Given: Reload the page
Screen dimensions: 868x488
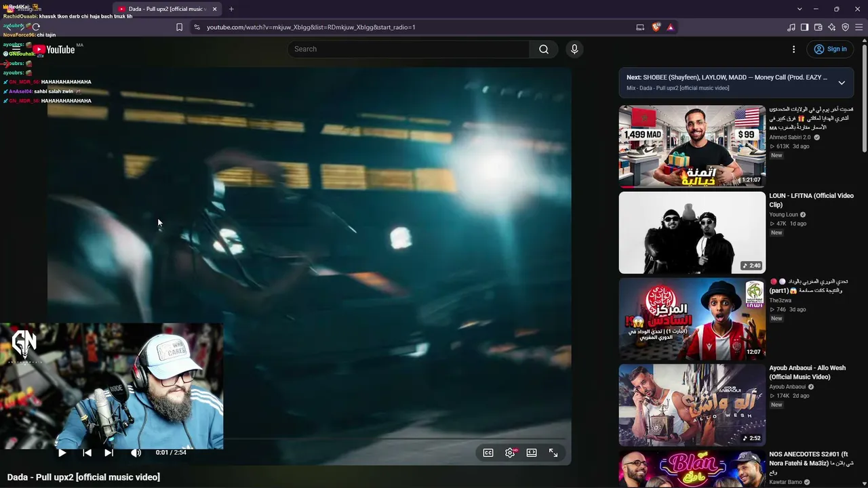Looking at the screenshot, I should pyautogui.click(x=36, y=27).
